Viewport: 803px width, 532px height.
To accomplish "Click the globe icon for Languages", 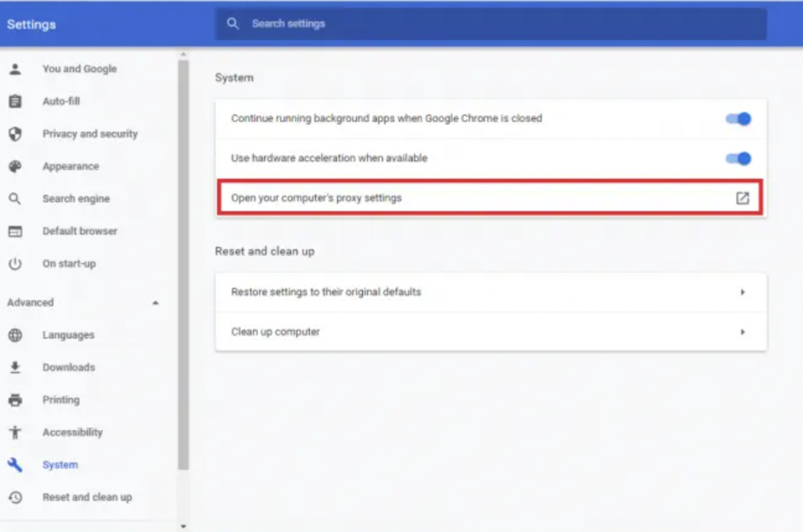I will click(x=16, y=335).
